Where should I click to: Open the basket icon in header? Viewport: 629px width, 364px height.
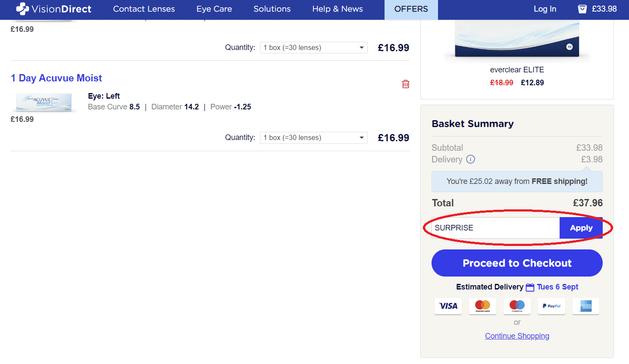[x=582, y=9]
